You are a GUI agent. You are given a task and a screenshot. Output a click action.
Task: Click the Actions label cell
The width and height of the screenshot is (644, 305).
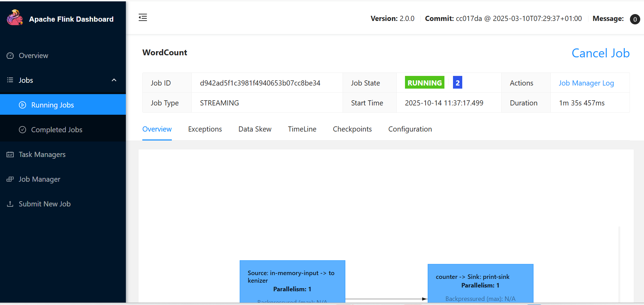pyautogui.click(x=526, y=83)
